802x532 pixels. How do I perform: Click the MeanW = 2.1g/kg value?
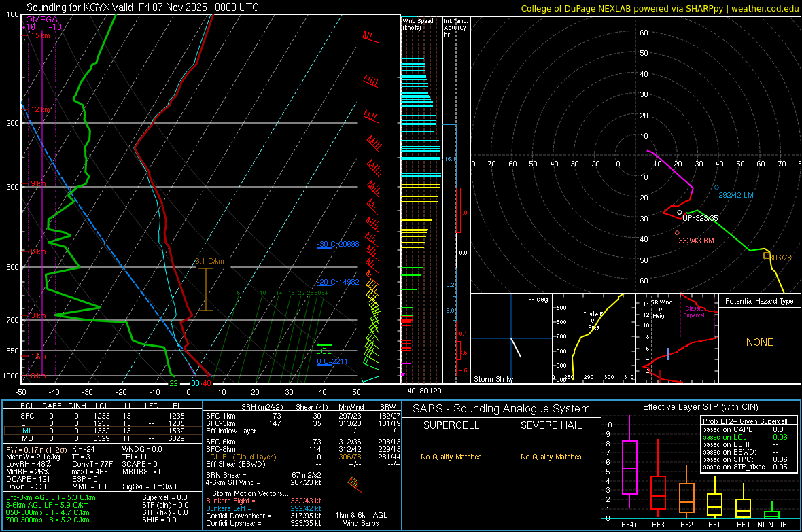point(33,457)
